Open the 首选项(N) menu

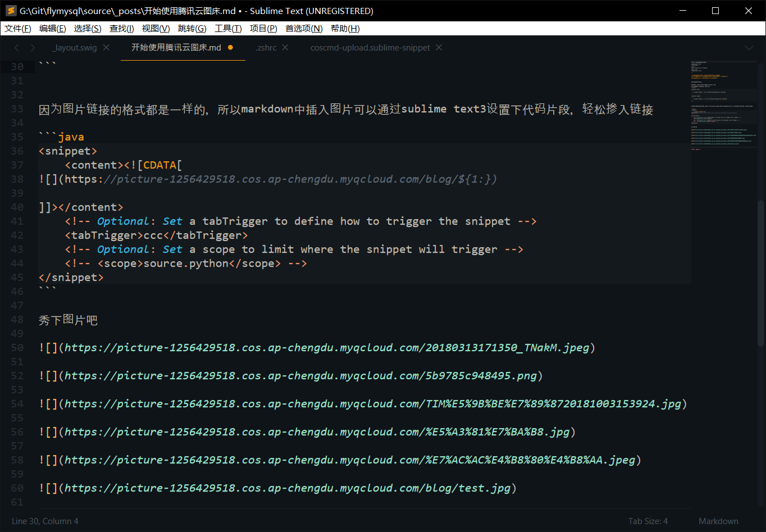pyautogui.click(x=303, y=29)
